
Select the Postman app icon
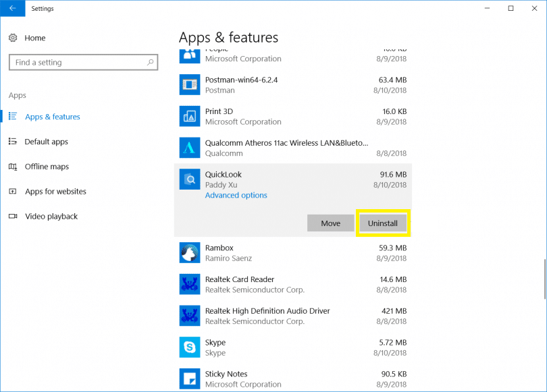tap(190, 84)
